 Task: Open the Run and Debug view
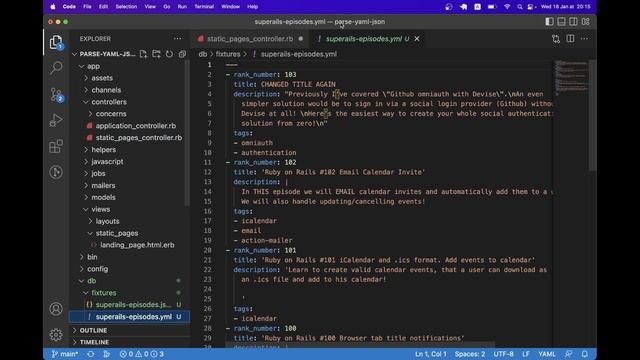click(x=56, y=120)
